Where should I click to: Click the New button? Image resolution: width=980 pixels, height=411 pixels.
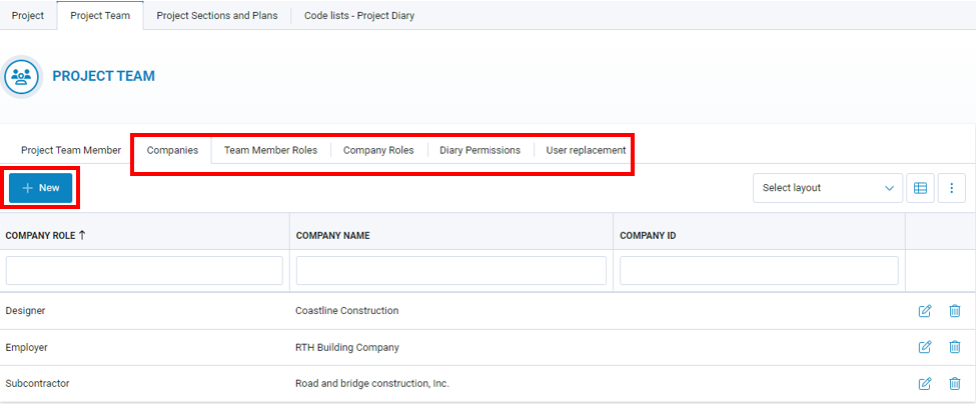[x=41, y=188]
